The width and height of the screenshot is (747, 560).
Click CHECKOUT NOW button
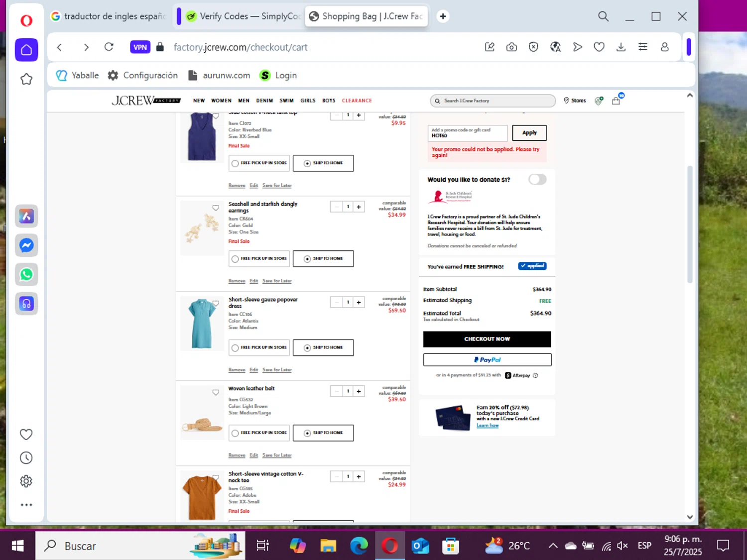click(487, 339)
